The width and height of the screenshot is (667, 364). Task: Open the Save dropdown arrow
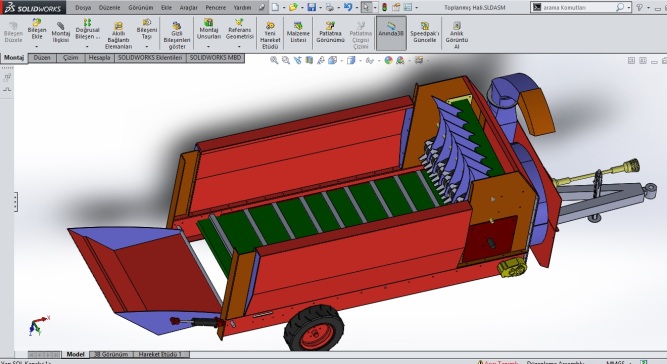click(x=320, y=8)
